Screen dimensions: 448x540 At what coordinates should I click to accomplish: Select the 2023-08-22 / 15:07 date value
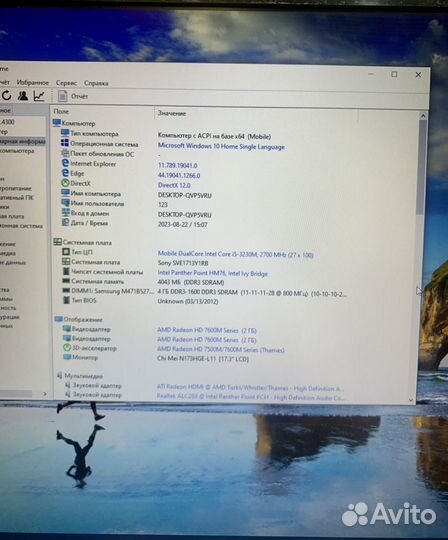pos(183,225)
